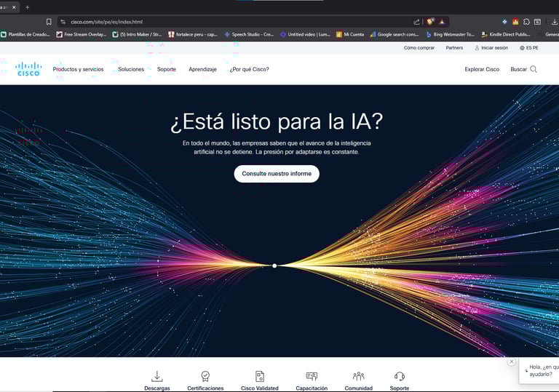Click the user icon next to Iniciar sesión

pos(477,48)
